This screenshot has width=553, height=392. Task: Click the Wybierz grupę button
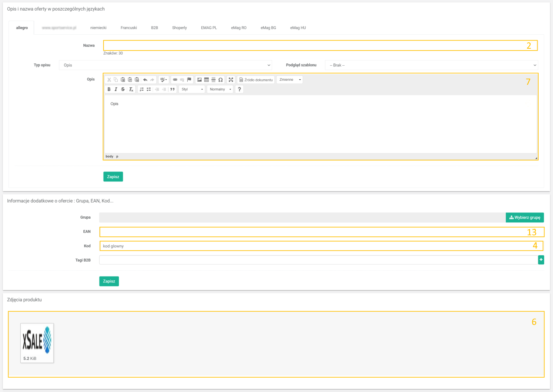[525, 218]
